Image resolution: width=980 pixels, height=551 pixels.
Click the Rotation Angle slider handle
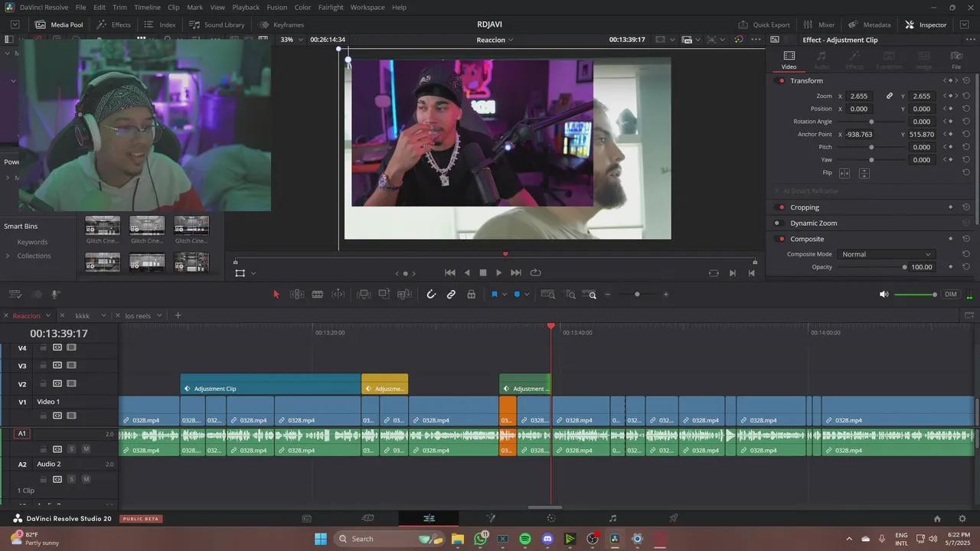(x=871, y=122)
